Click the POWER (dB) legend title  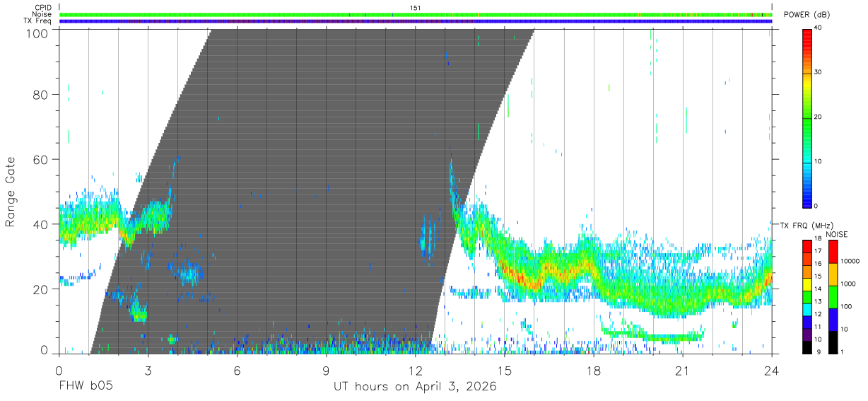[x=807, y=14]
